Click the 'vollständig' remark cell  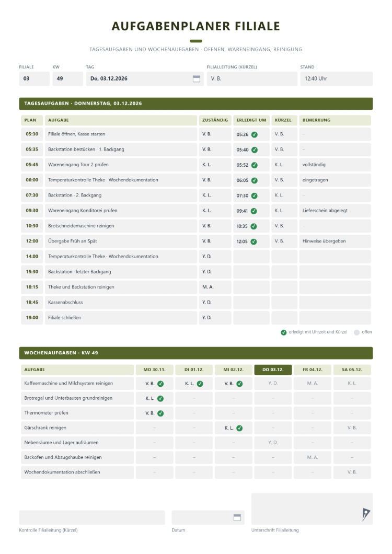335,165
